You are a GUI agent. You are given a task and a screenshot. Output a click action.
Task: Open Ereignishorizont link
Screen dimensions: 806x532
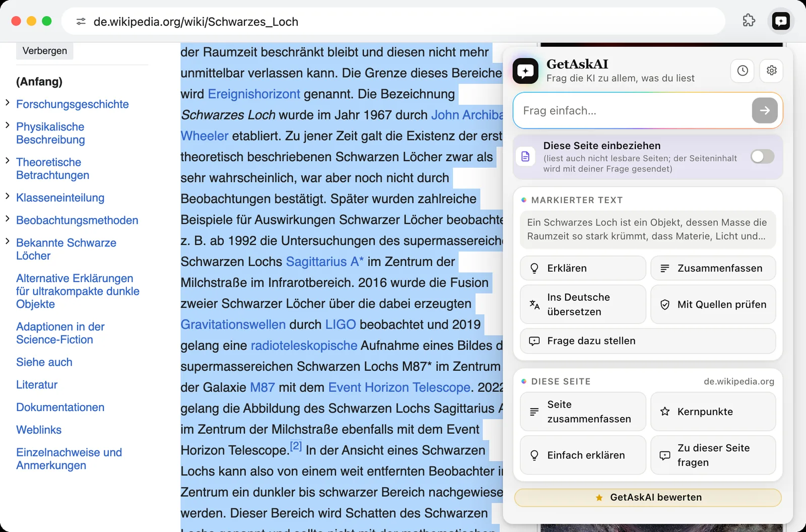[x=254, y=94]
